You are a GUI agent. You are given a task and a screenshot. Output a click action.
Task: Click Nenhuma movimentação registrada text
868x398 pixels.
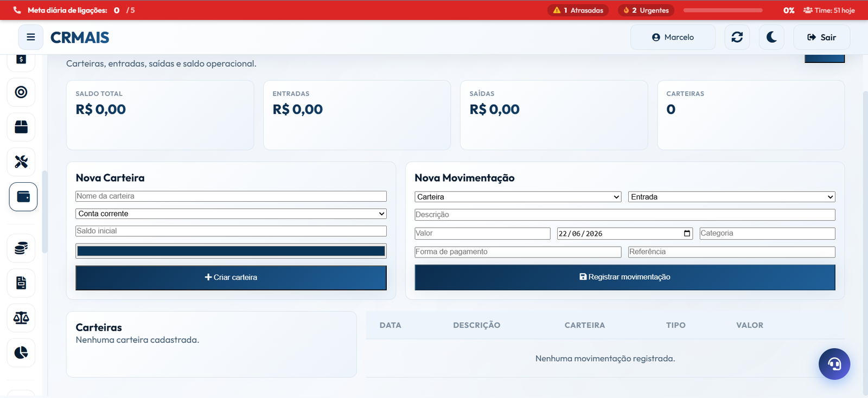(605, 358)
